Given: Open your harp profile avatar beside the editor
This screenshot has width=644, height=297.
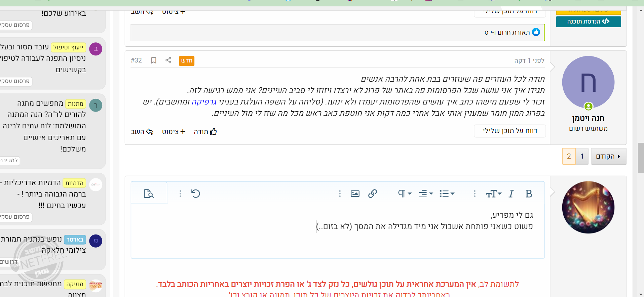Looking at the screenshot, I should (588, 207).
